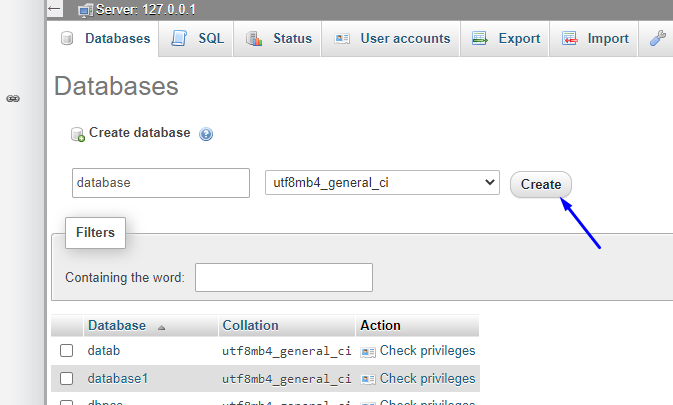The height and width of the screenshot is (405, 673).
Task: Click the Status chart tab icon
Action: [254, 39]
